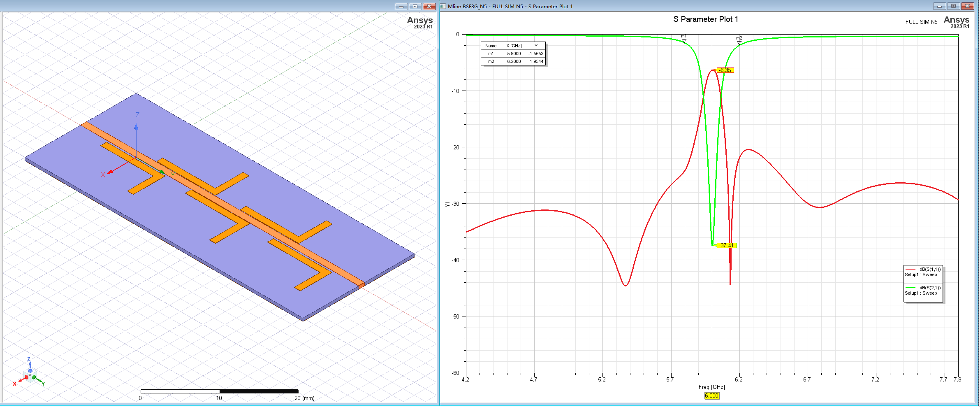Close the S Parameter Plot window
Viewport: 980px width, 407px height.
click(x=968, y=6)
